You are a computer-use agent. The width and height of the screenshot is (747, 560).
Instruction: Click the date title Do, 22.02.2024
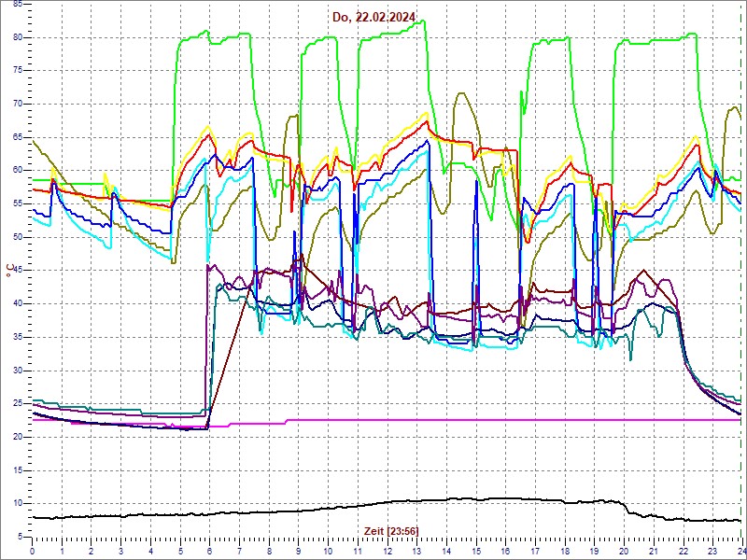pyautogui.click(x=374, y=18)
